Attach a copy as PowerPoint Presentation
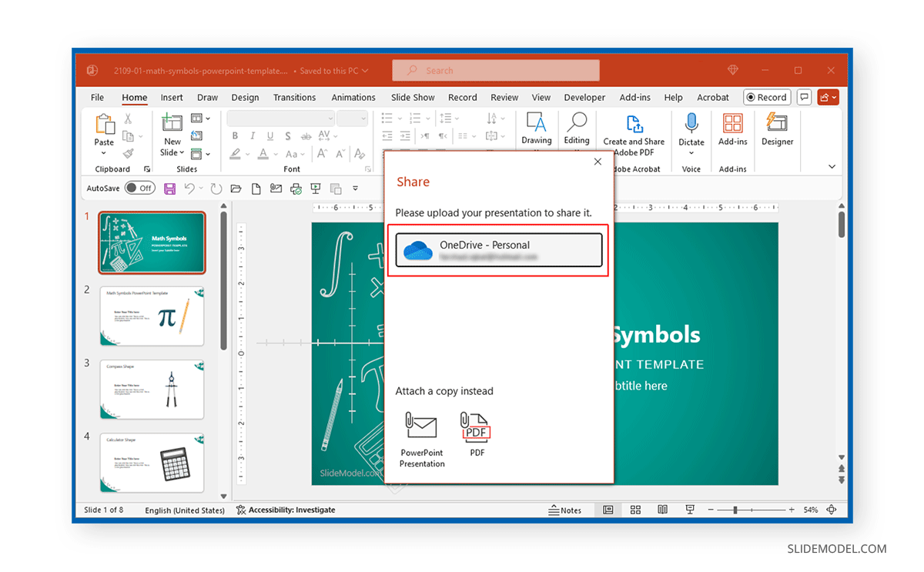The width and height of the screenshot is (924, 572). (422, 440)
